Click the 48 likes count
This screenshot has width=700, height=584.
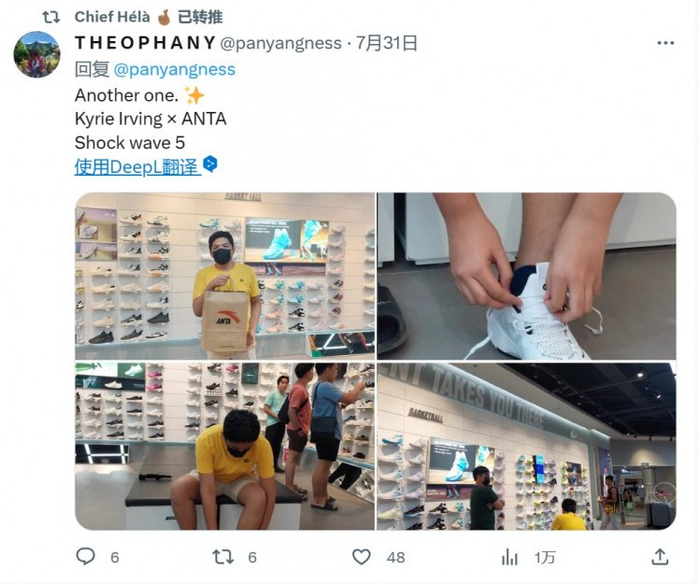(x=396, y=557)
